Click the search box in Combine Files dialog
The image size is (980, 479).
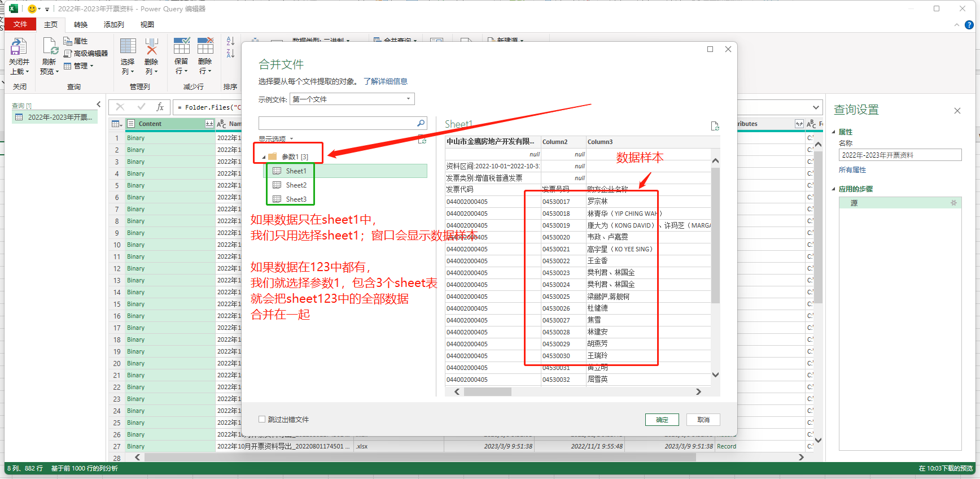(x=338, y=123)
